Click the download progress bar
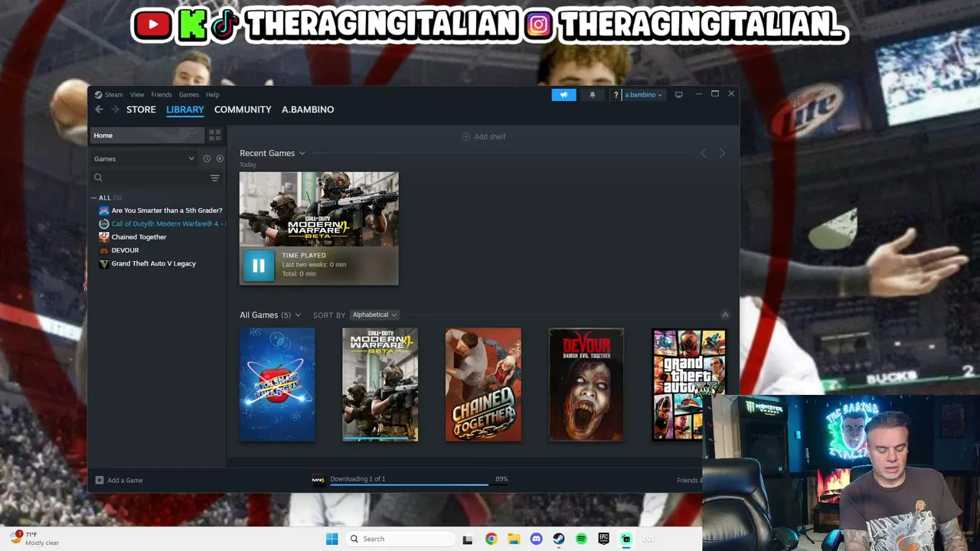The image size is (980, 551). tap(419, 484)
